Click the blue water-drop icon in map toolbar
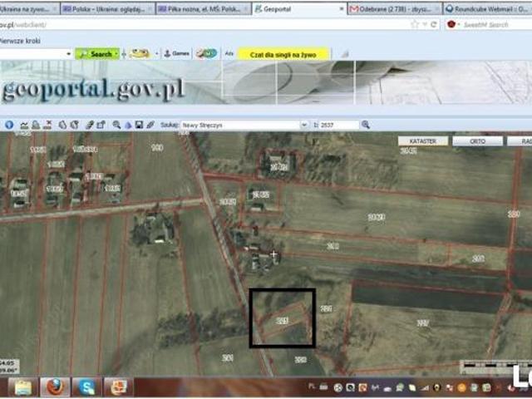The image size is (532, 399). click(x=128, y=126)
